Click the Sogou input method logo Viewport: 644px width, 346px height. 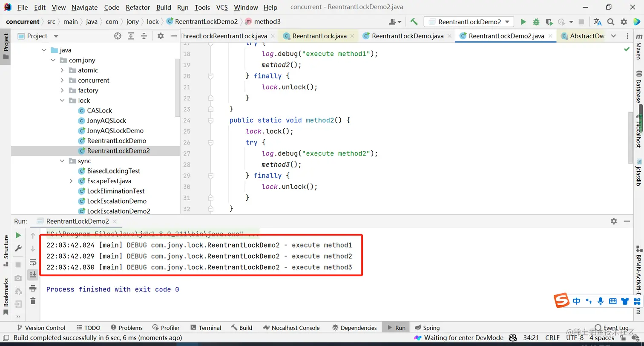point(562,300)
